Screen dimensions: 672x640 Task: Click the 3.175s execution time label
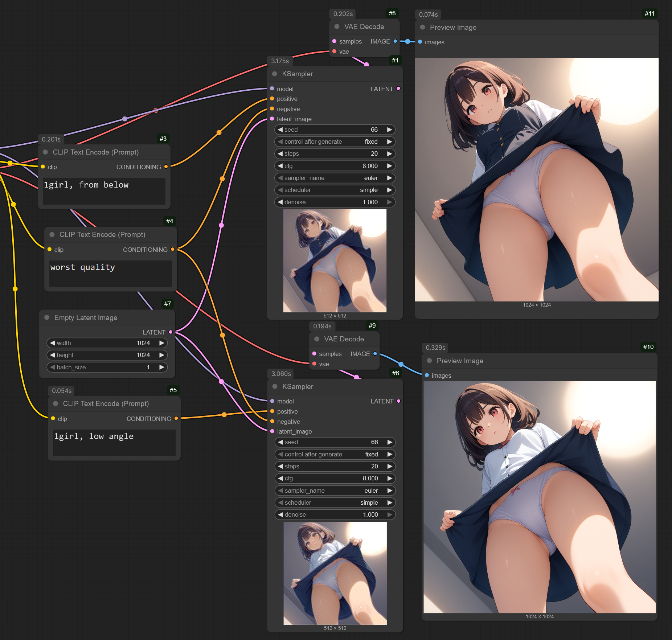(280, 61)
